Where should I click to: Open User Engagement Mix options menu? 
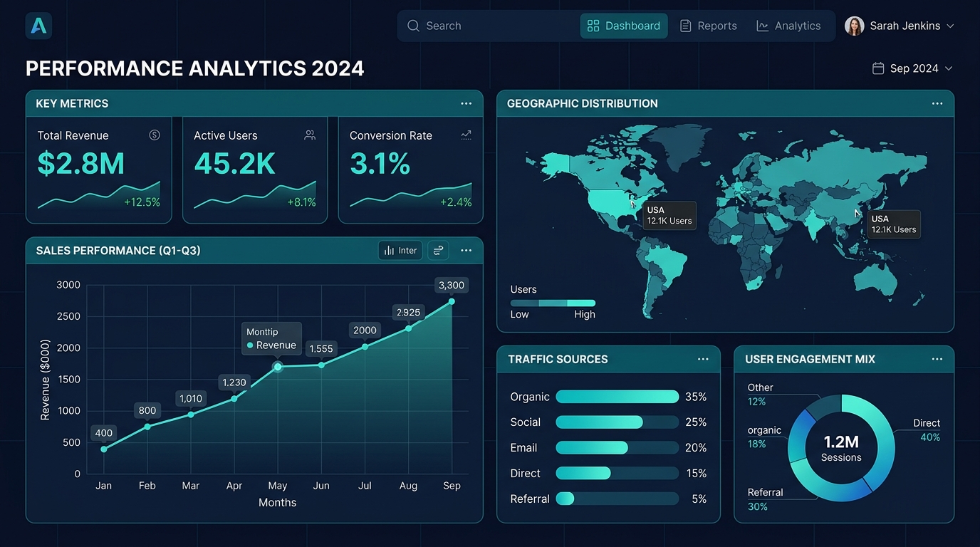click(937, 360)
